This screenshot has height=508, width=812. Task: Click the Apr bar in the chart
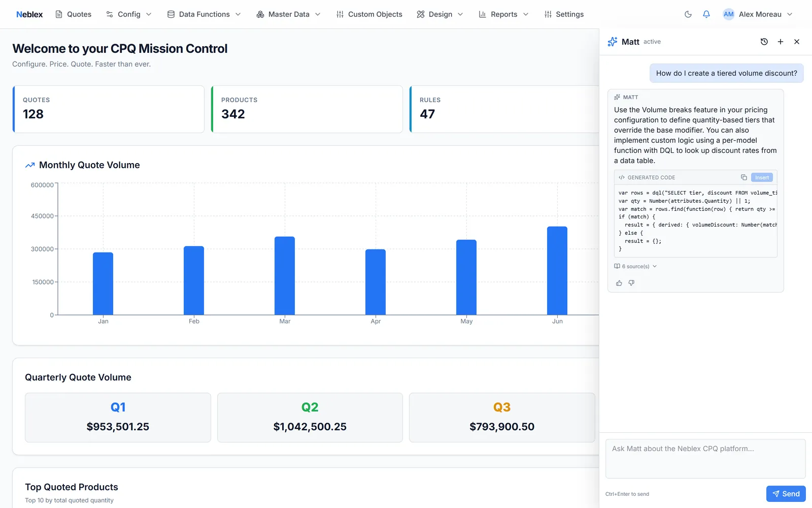(376, 282)
